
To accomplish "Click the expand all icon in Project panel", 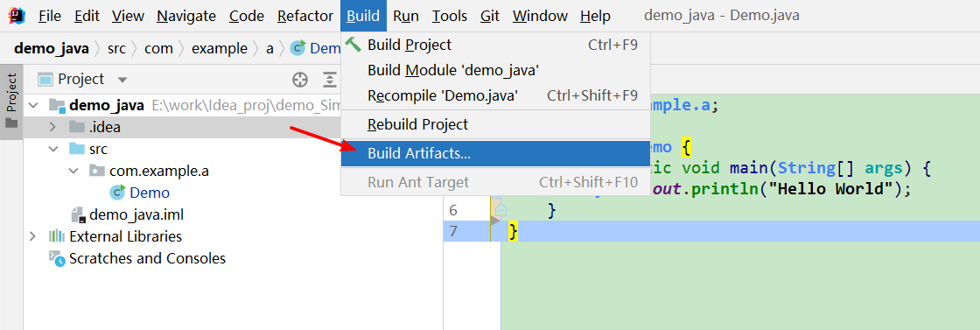I will (x=329, y=80).
